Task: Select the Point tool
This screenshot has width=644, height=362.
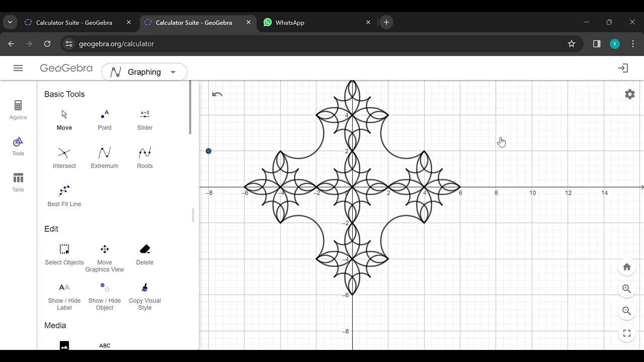Action: (x=105, y=120)
